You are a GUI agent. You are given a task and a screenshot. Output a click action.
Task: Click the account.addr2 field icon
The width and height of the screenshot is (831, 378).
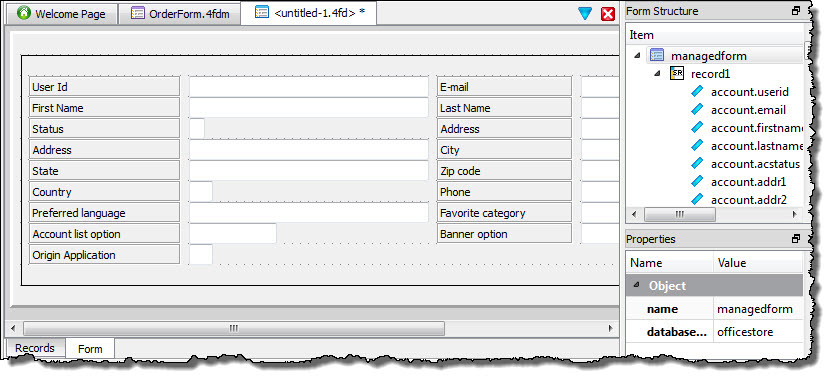pos(697,199)
